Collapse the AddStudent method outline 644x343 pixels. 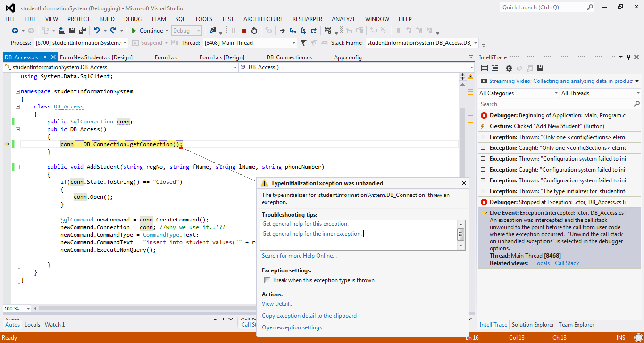click(17, 167)
